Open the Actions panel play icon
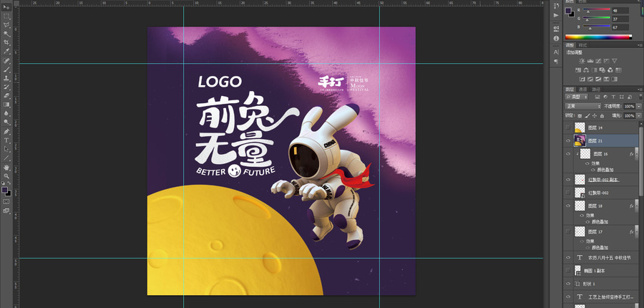This screenshot has height=308, width=644. pyautogui.click(x=556, y=15)
